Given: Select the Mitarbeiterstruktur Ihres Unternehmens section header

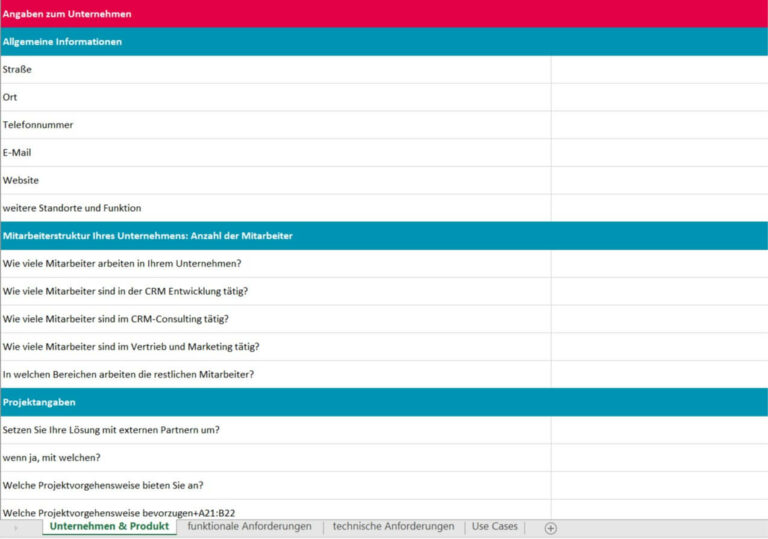Looking at the screenshot, I should 384,236.
